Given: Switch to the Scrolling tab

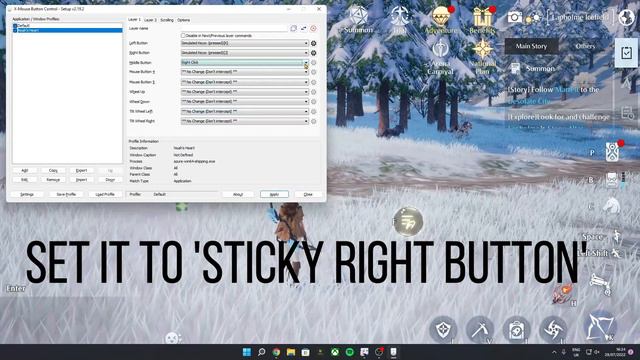Looking at the screenshot, I should pyautogui.click(x=167, y=20).
